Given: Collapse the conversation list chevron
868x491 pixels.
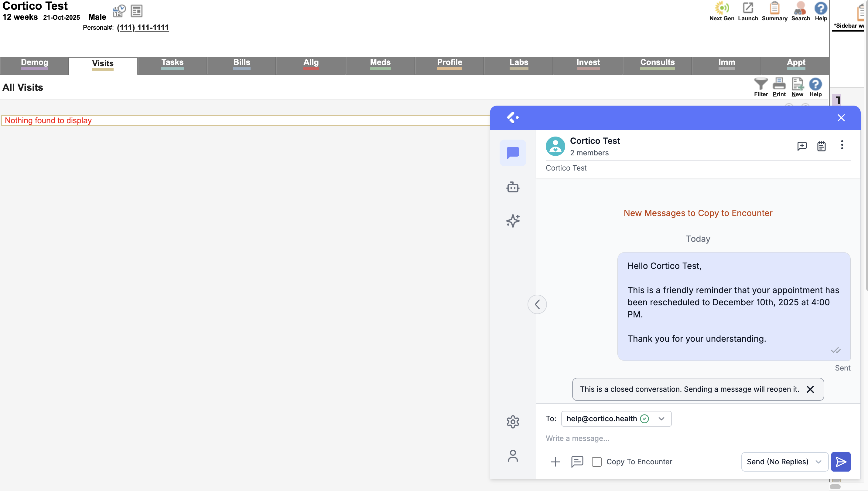Looking at the screenshot, I should tap(537, 304).
